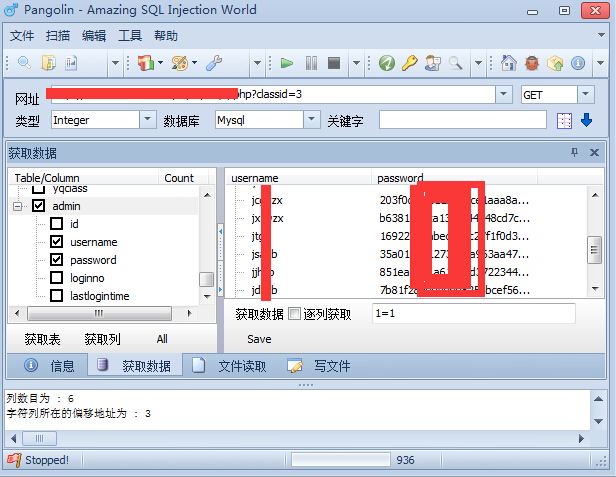
Task: Open the cube icon dropdown arrow
Action: (160, 62)
